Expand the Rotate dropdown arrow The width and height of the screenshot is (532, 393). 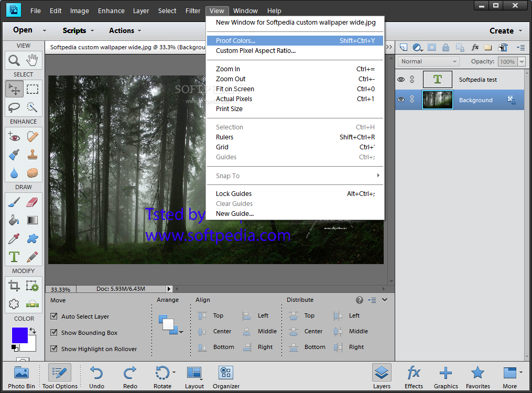[x=174, y=373]
